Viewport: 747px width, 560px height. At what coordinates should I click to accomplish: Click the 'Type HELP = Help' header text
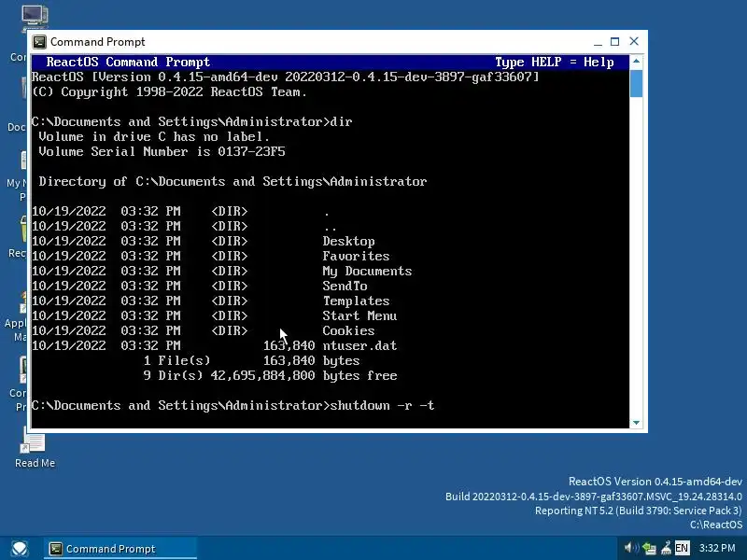555,62
